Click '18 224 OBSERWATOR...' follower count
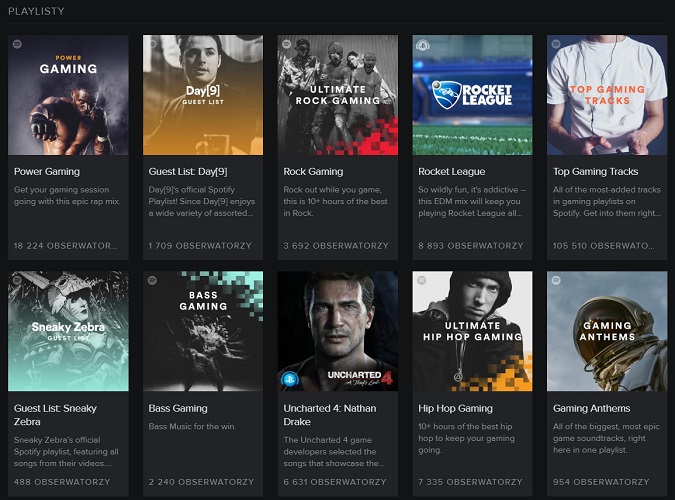Image resolution: width=675 pixels, height=500 pixels. tap(65, 245)
